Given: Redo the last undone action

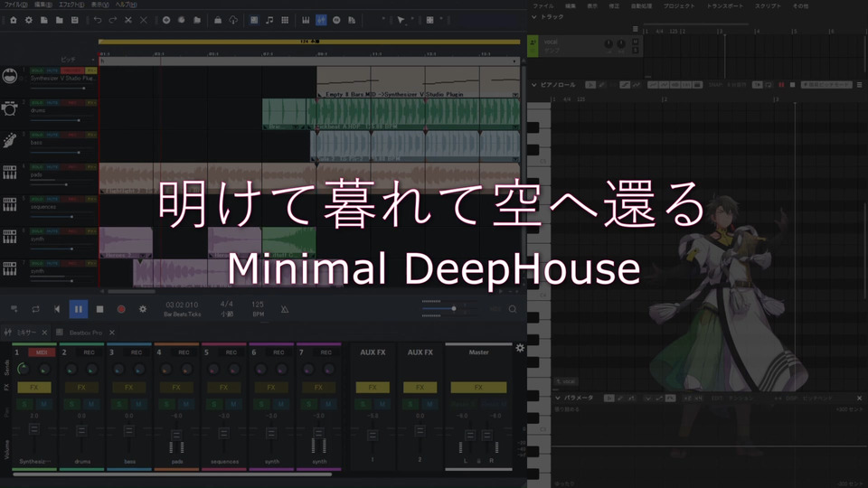Looking at the screenshot, I should [x=113, y=20].
